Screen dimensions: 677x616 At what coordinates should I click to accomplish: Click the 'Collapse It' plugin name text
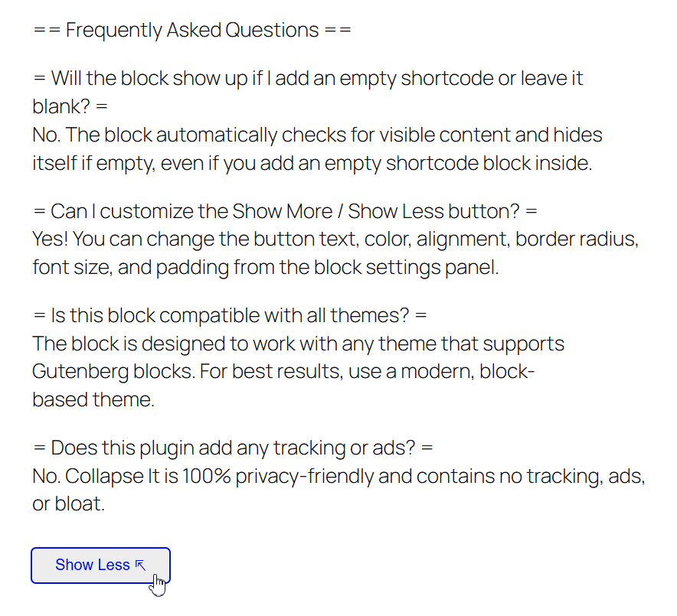[x=113, y=476]
